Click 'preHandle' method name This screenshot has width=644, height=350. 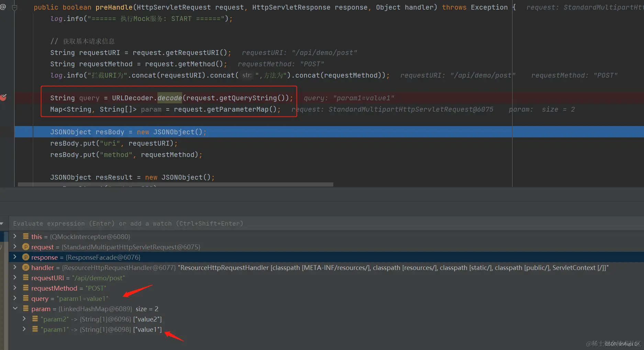click(114, 7)
